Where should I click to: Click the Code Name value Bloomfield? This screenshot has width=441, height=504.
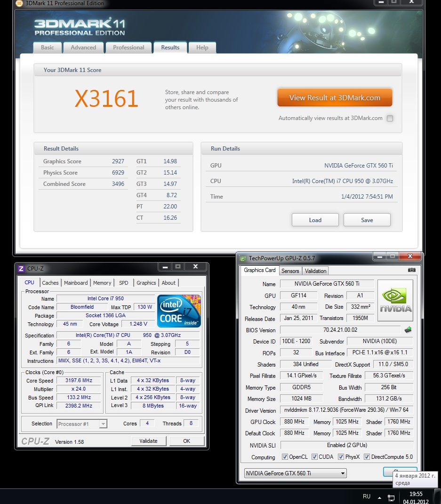point(82,307)
